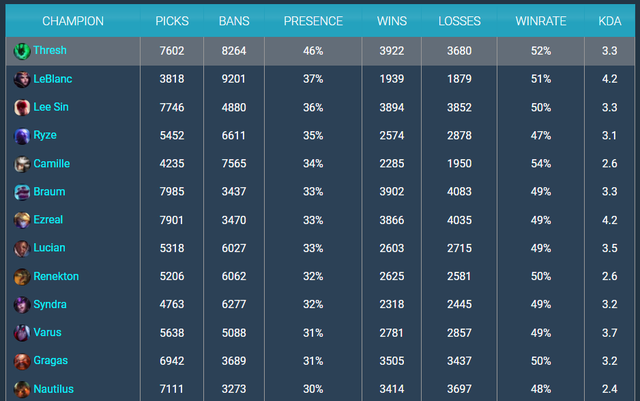Open the Lucian champion link

49,248
